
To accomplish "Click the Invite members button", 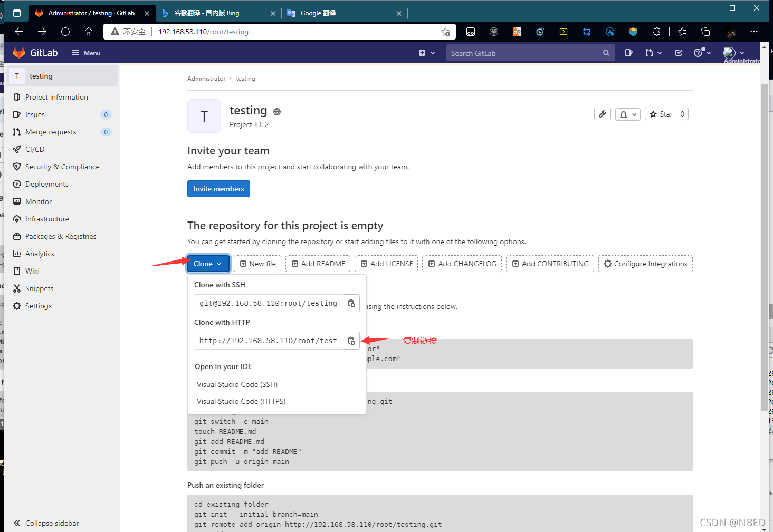I will [x=218, y=188].
